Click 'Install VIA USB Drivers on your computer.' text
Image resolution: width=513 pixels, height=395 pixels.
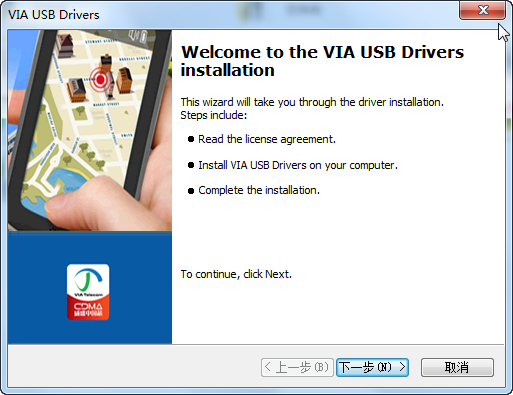pyautogui.click(x=298, y=165)
